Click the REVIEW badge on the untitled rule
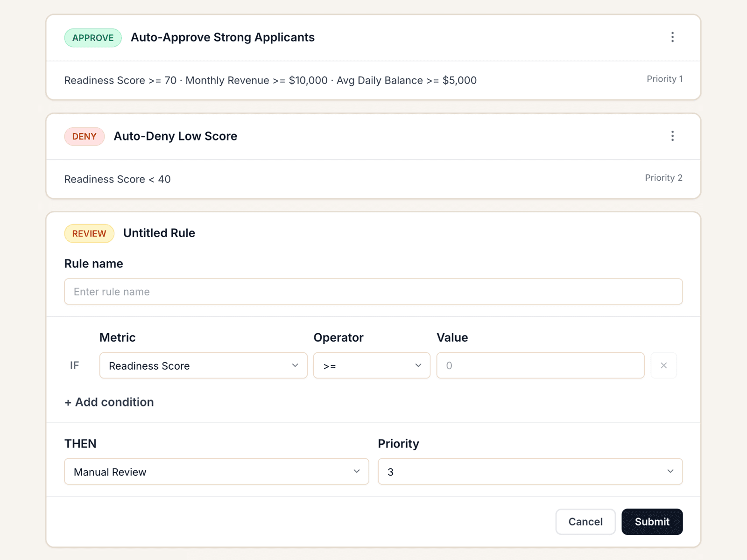The height and width of the screenshot is (560, 747). (x=89, y=233)
